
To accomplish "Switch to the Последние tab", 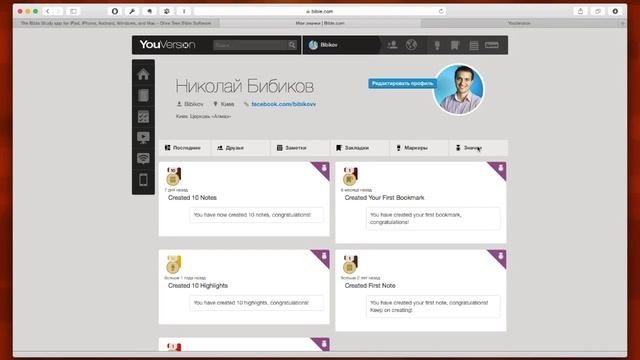I will coord(185,148).
